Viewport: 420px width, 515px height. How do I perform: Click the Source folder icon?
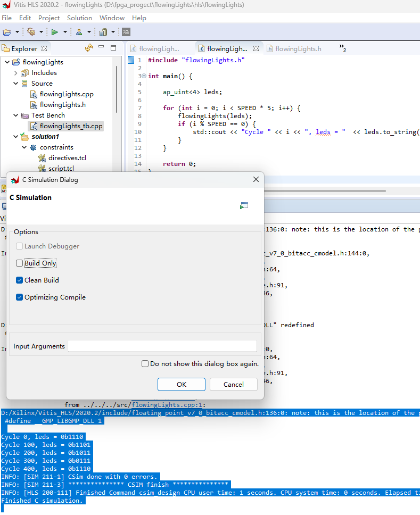click(x=24, y=84)
